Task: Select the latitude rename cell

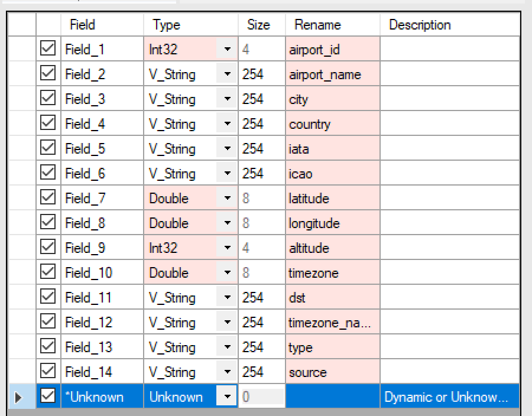Action: tap(333, 198)
